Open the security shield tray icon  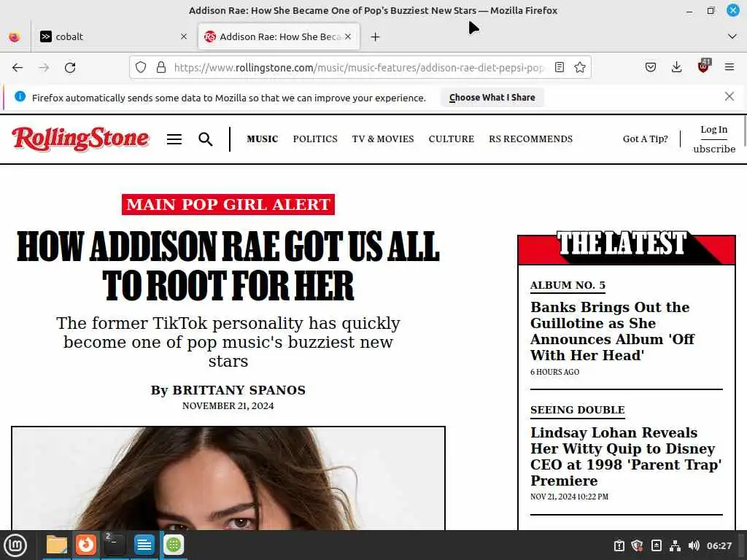[638, 545]
